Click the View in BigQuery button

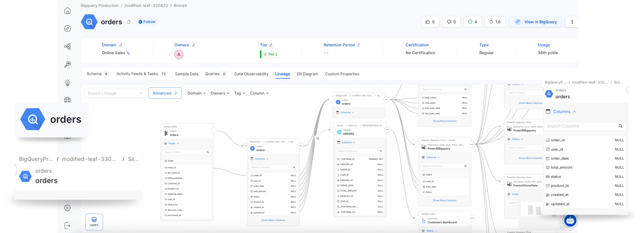tap(535, 22)
